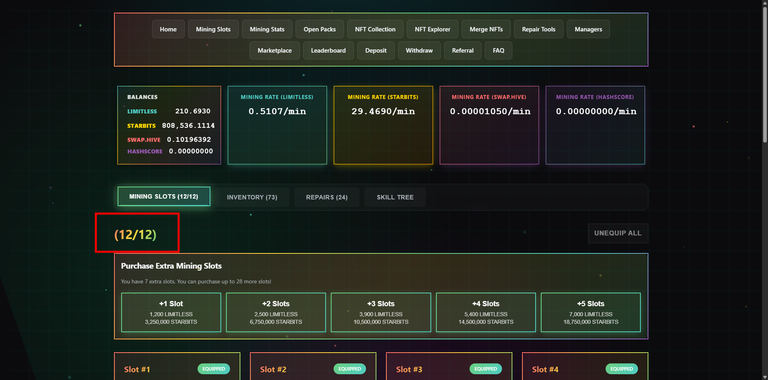Open Packs from the navigation bar
Image resolution: width=768 pixels, height=380 pixels.
pyautogui.click(x=319, y=29)
